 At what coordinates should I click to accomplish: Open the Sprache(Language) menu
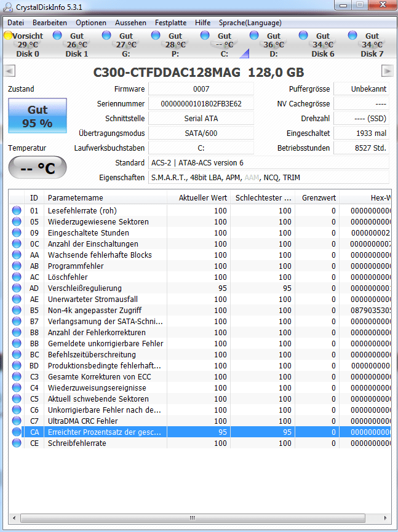[250, 23]
